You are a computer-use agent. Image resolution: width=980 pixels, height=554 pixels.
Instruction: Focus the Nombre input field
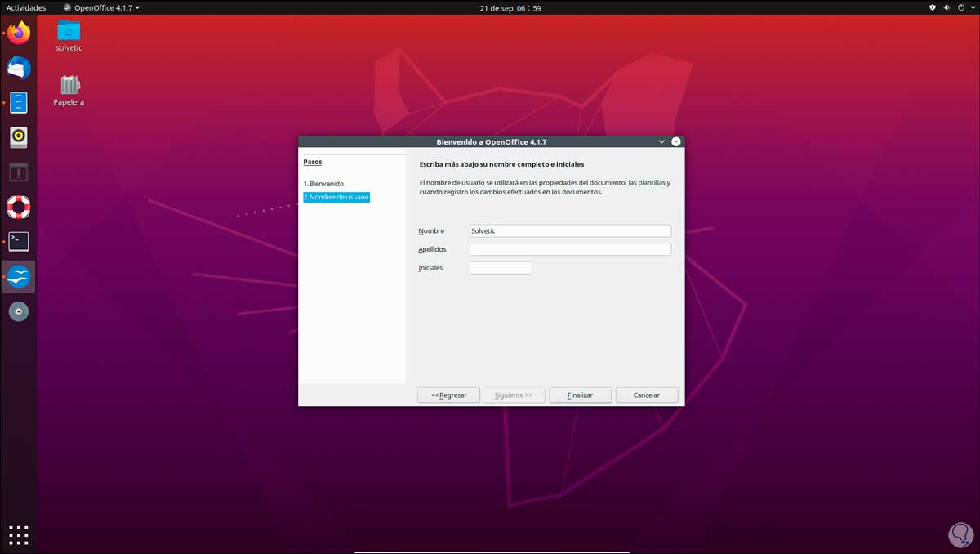click(x=570, y=231)
